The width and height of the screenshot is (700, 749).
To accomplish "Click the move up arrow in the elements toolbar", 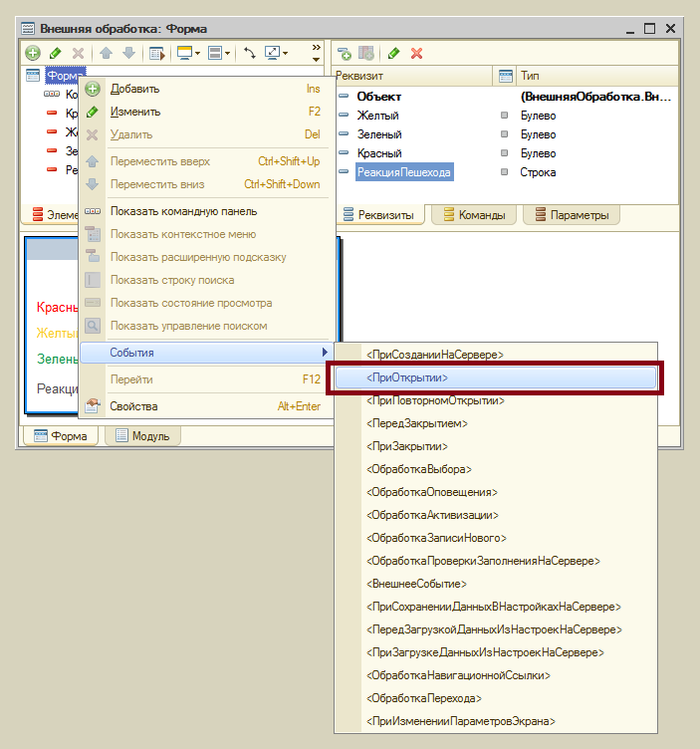I will 107,53.
